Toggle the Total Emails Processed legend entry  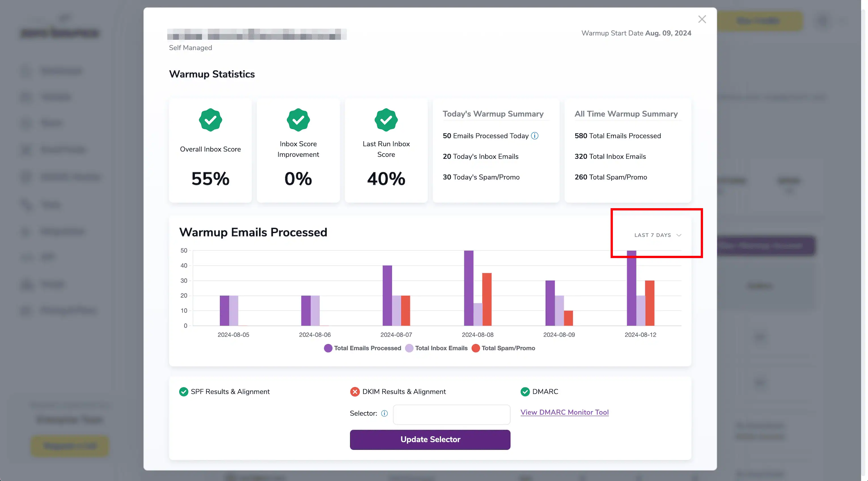click(363, 348)
